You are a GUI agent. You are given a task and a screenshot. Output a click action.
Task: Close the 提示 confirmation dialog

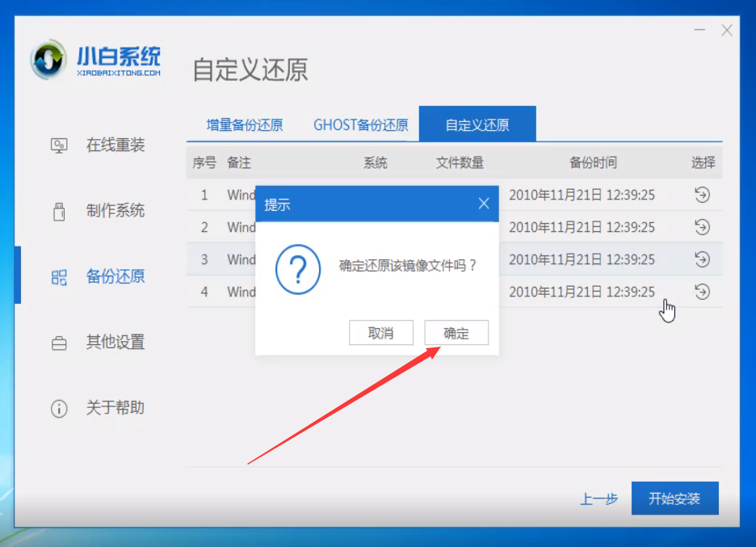tap(483, 204)
